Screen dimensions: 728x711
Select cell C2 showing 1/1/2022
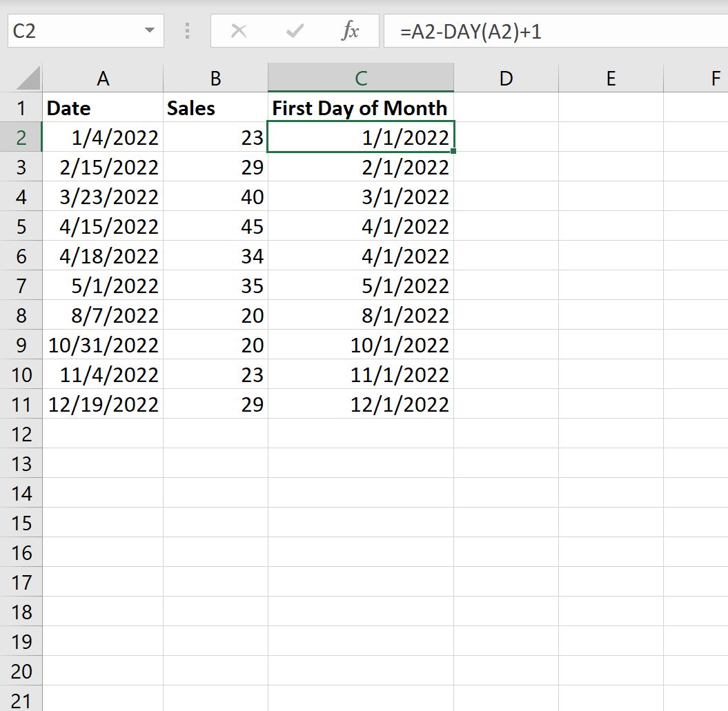pos(361,137)
